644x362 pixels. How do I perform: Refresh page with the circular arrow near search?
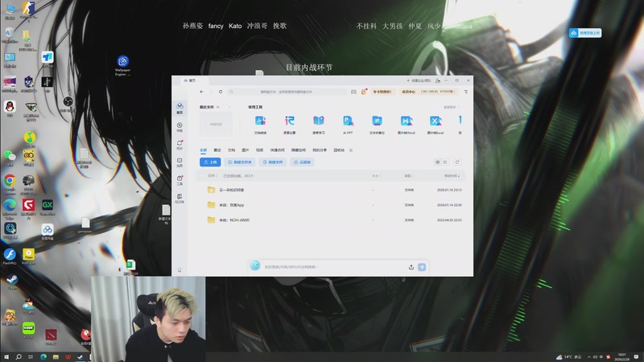coord(221,92)
